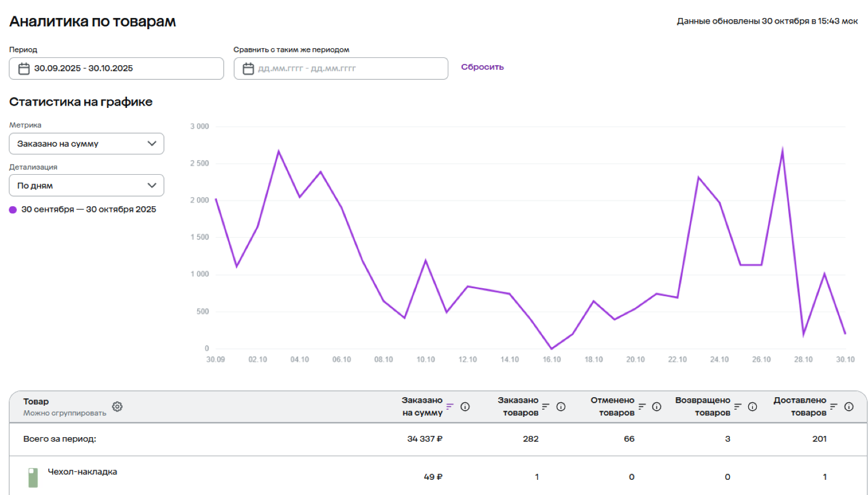Expand the Детализация dropdown По дням
The width and height of the screenshot is (868, 495).
[87, 185]
